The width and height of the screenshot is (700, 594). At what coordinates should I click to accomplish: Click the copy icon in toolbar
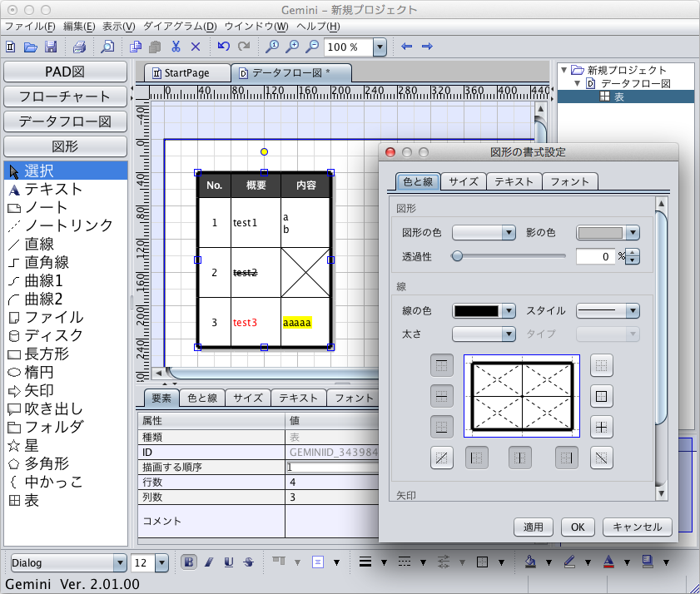tap(136, 47)
